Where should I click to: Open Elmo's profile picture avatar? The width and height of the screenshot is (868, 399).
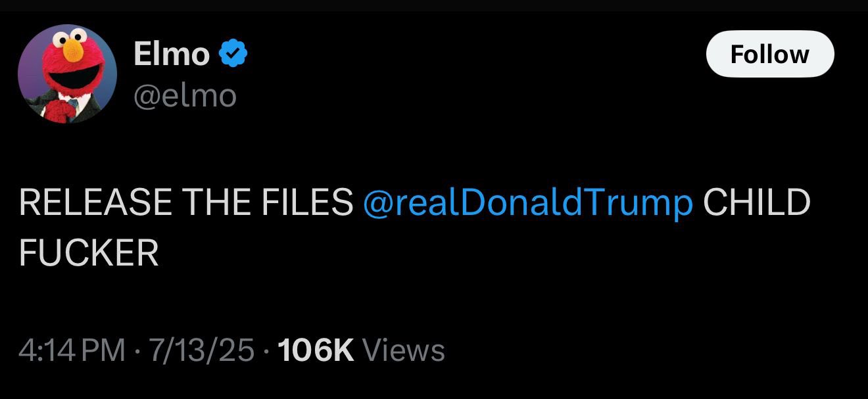(x=67, y=74)
